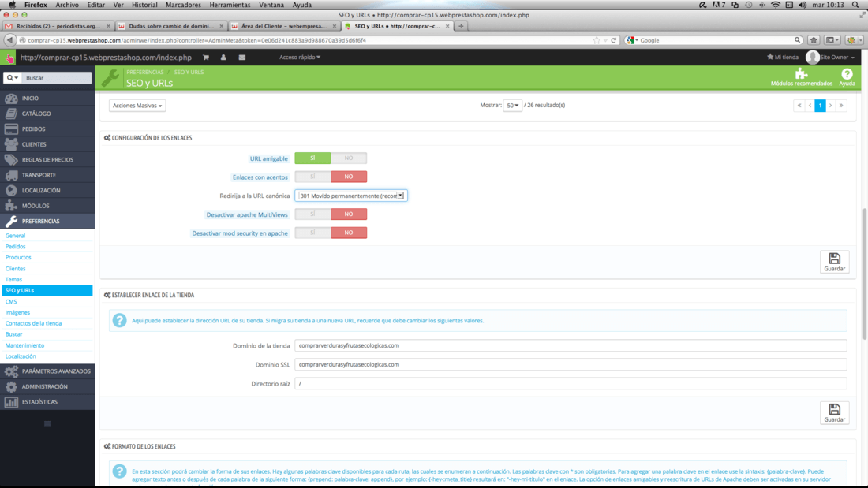This screenshot has height=488, width=868.
Task: Expand the Acceso rápido menu
Action: click(300, 57)
